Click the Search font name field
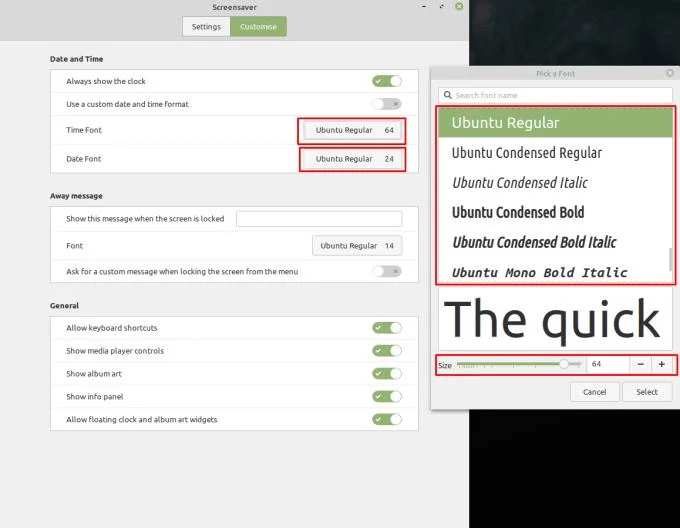The image size is (680, 528). coord(555,95)
